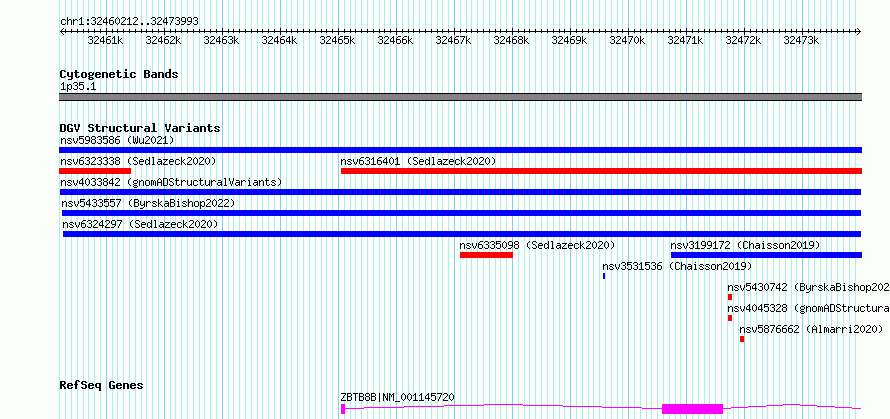Click the Cytogenetic Bands track title
This screenshot has width=890, height=419.
pos(119,74)
